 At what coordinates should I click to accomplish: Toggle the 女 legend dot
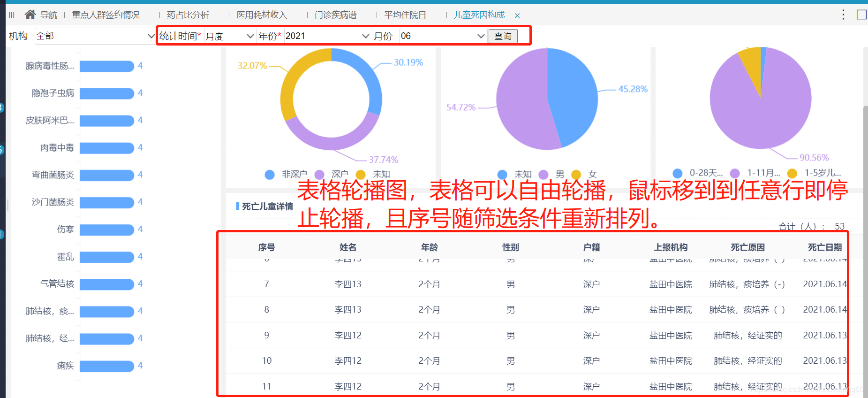coord(576,175)
